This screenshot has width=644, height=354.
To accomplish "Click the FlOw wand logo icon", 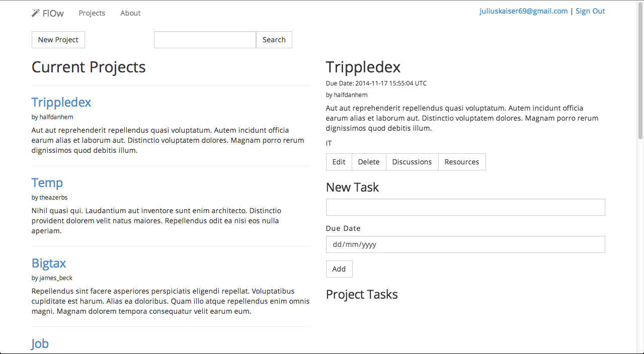I will 36,13.
